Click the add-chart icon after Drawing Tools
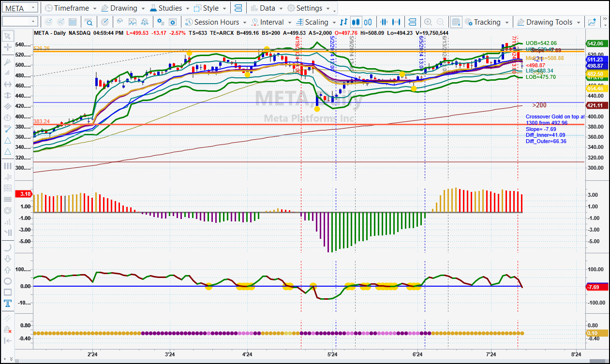This screenshot has width=610, height=364. pyautogui.click(x=592, y=22)
